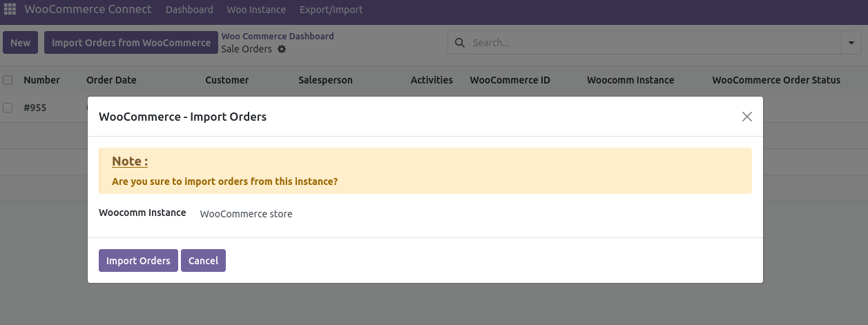Close the Import Orders dialog with X
The height and width of the screenshot is (325, 868).
tap(746, 117)
